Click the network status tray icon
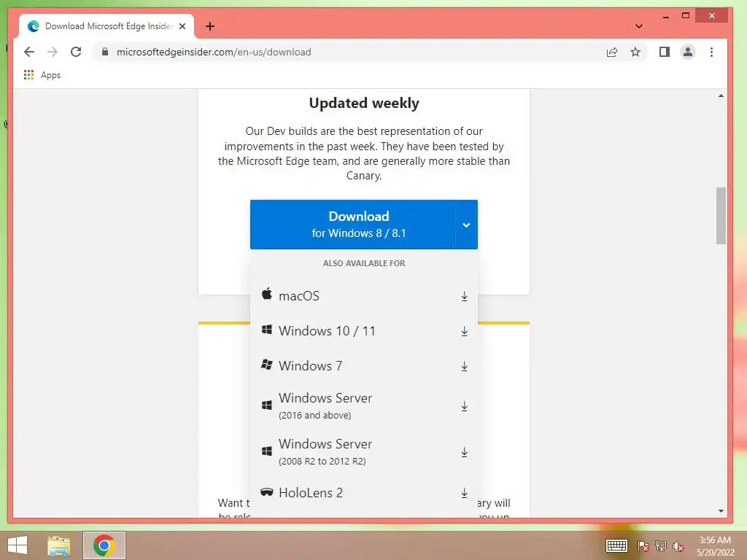Image resolution: width=747 pixels, height=560 pixels. pos(661,546)
